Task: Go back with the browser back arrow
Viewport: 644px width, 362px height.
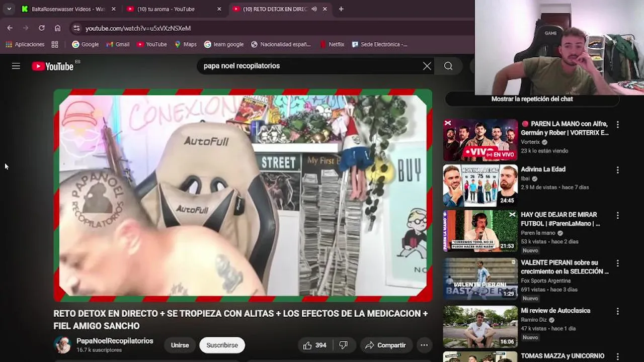Action: coord(10,28)
